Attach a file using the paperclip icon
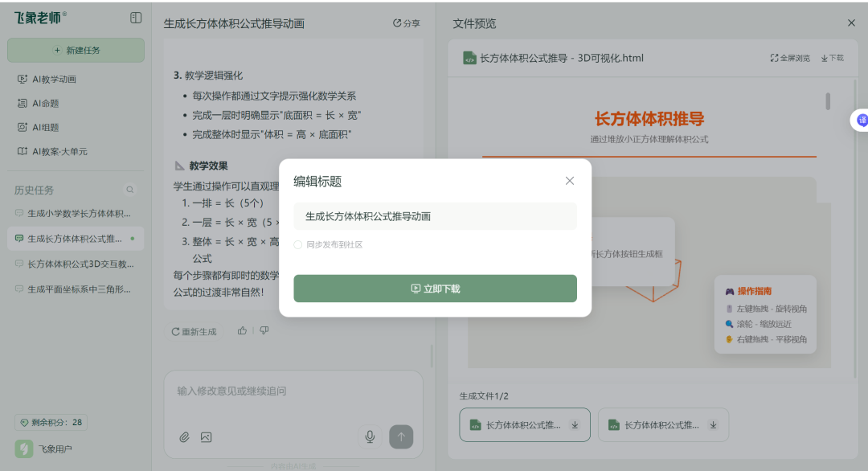 pyautogui.click(x=185, y=437)
